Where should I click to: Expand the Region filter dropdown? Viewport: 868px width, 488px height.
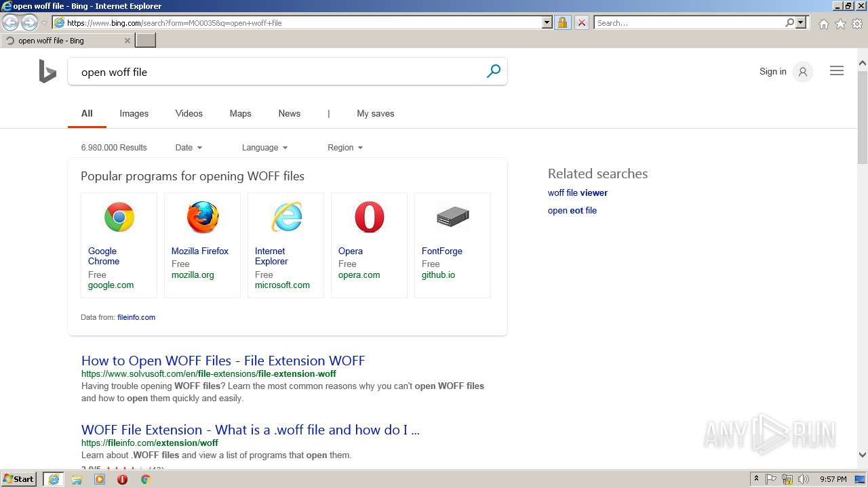[x=345, y=148]
